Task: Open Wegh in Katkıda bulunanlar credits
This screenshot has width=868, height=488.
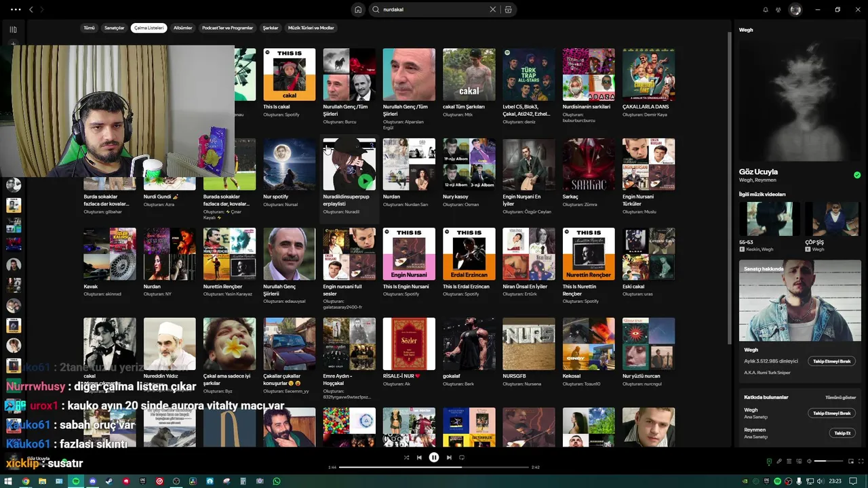Action: (x=751, y=410)
